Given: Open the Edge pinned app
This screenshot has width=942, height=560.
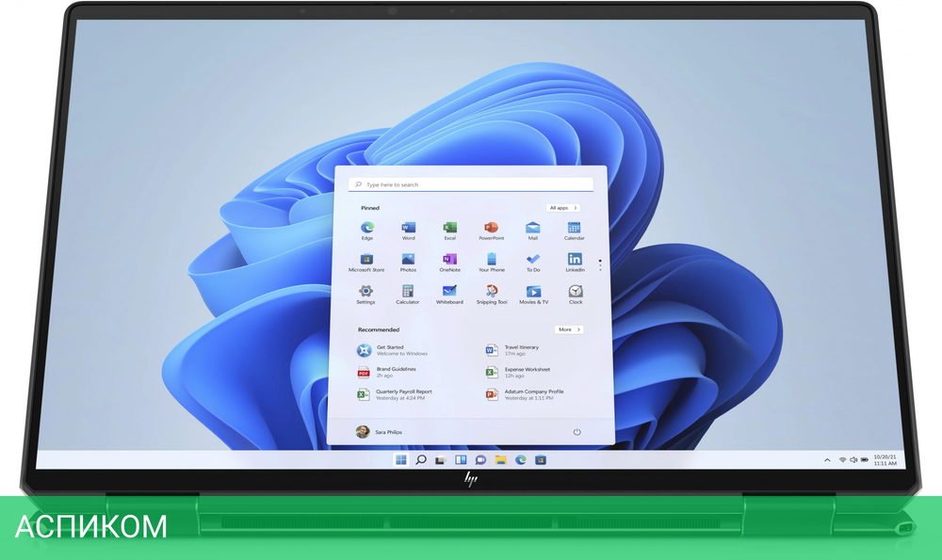Looking at the screenshot, I should [x=366, y=229].
